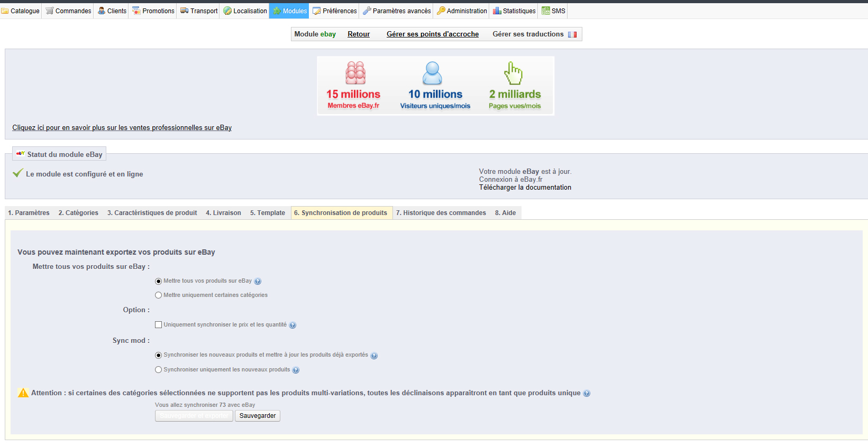The height and width of the screenshot is (447, 868).
Task: Open the Préférences menu
Action: [x=335, y=11]
